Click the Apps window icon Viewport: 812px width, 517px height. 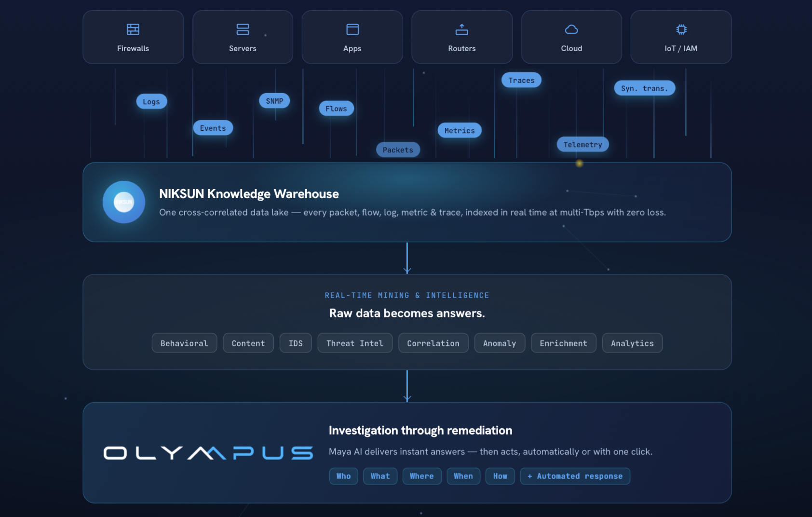(x=352, y=29)
